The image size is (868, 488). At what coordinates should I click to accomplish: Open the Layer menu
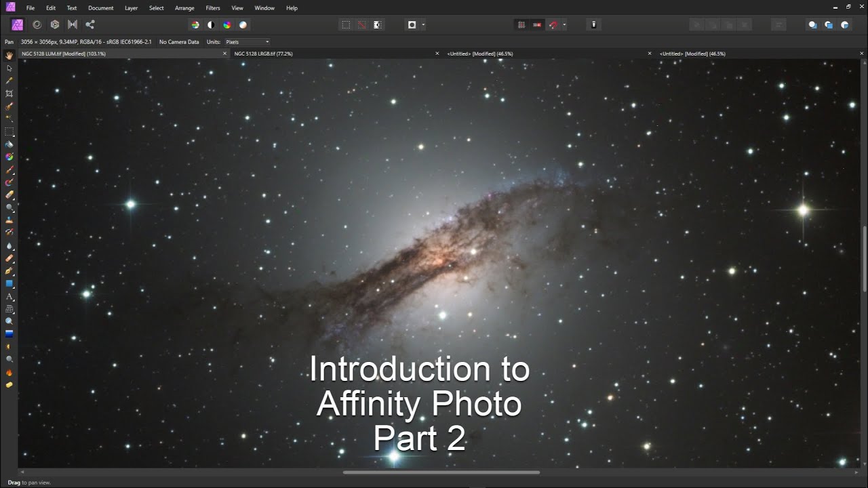[x=131, y=8]
